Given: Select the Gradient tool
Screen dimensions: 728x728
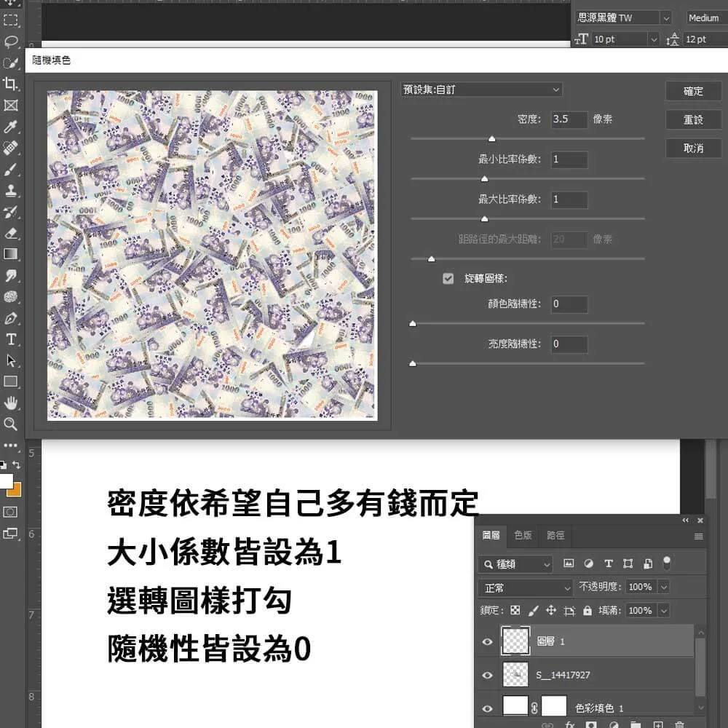Looking at the screenshot, I should point(11,254).
